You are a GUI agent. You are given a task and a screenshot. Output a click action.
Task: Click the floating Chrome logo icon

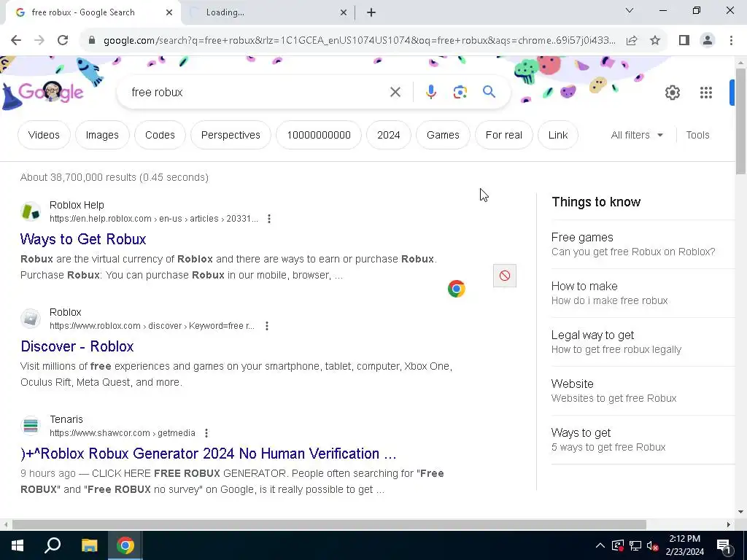(457, 289)
